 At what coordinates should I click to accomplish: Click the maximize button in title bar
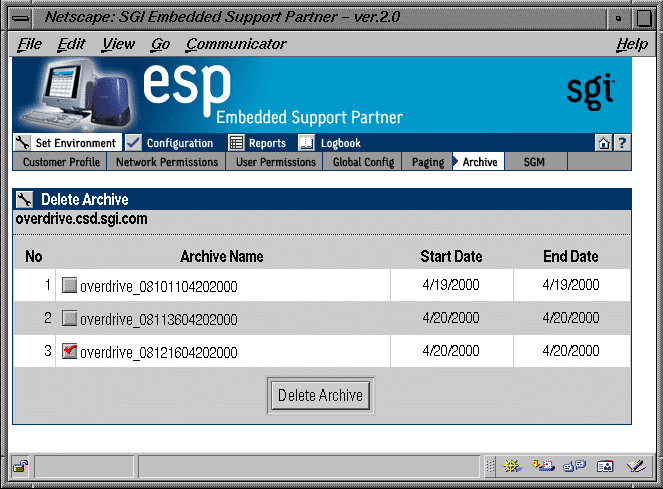tap(644, 18)
